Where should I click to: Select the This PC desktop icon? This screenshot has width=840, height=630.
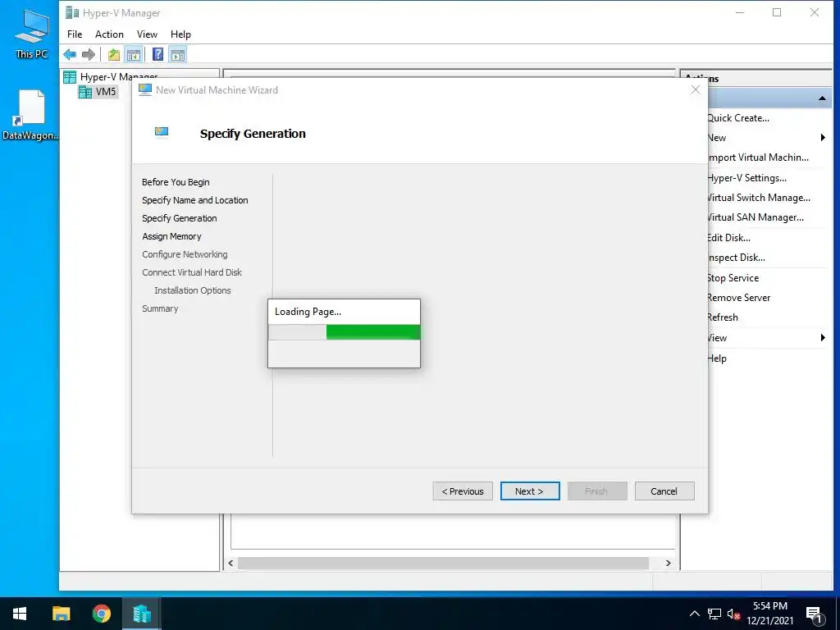pos(32,34)
